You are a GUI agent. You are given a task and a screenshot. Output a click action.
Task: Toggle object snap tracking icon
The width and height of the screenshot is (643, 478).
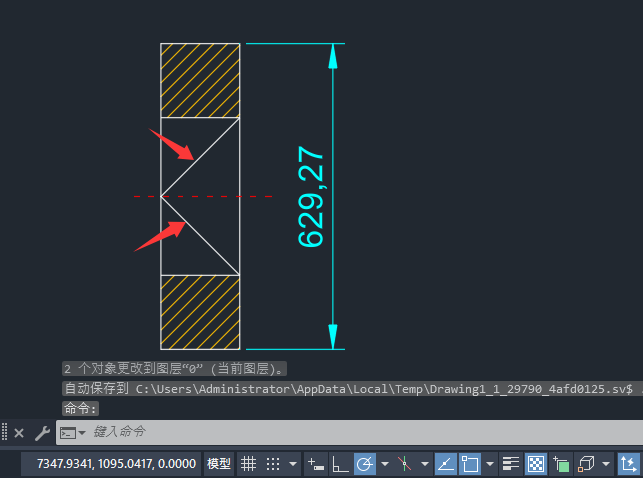[x=445, y=464]
